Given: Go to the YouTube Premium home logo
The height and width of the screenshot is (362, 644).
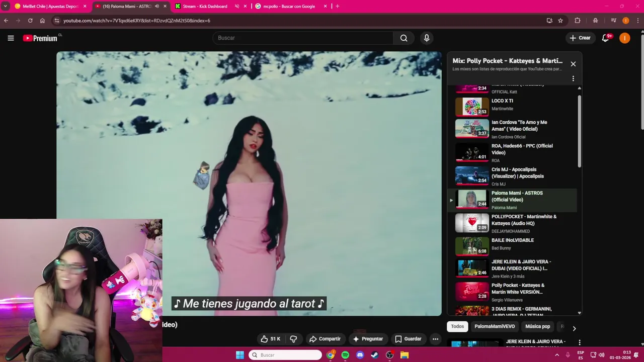Looking at the screenshot, I should coord(40,38).
